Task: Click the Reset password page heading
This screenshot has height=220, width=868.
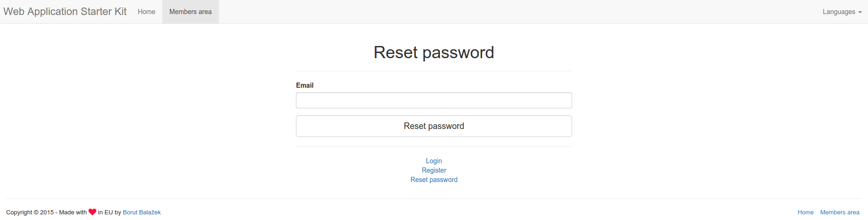Action: click(434, 53)
